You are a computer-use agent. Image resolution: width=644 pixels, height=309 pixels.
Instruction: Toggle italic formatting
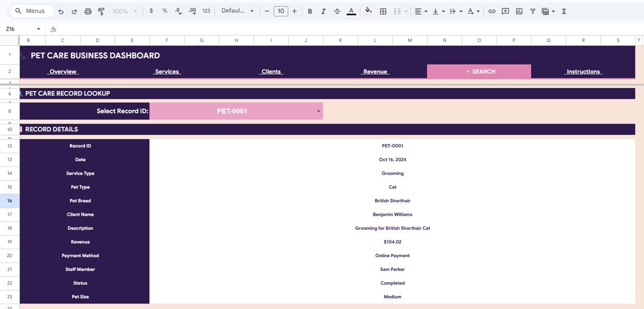coord(324,11)
